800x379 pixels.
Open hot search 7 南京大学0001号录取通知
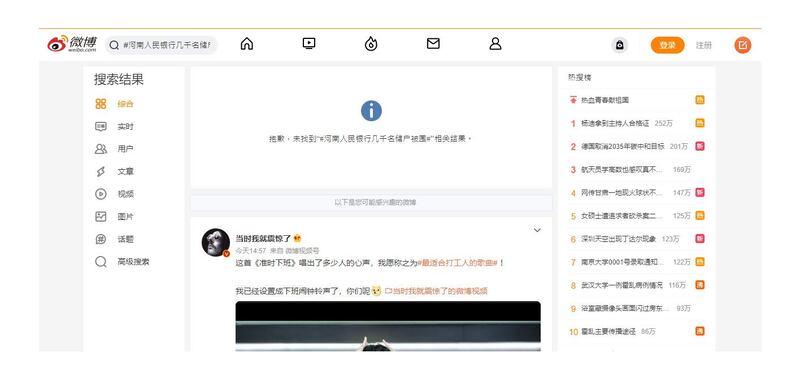pos(622,262)
